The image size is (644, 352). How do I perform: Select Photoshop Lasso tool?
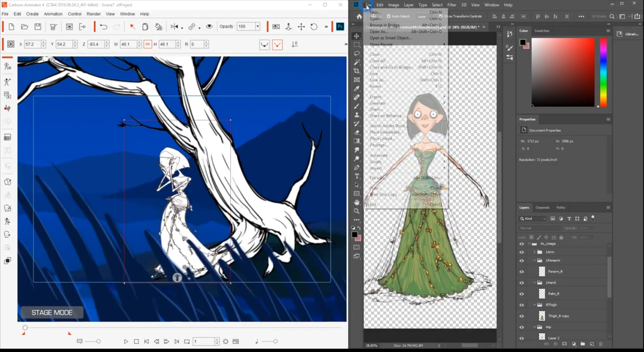coord(357,53)
